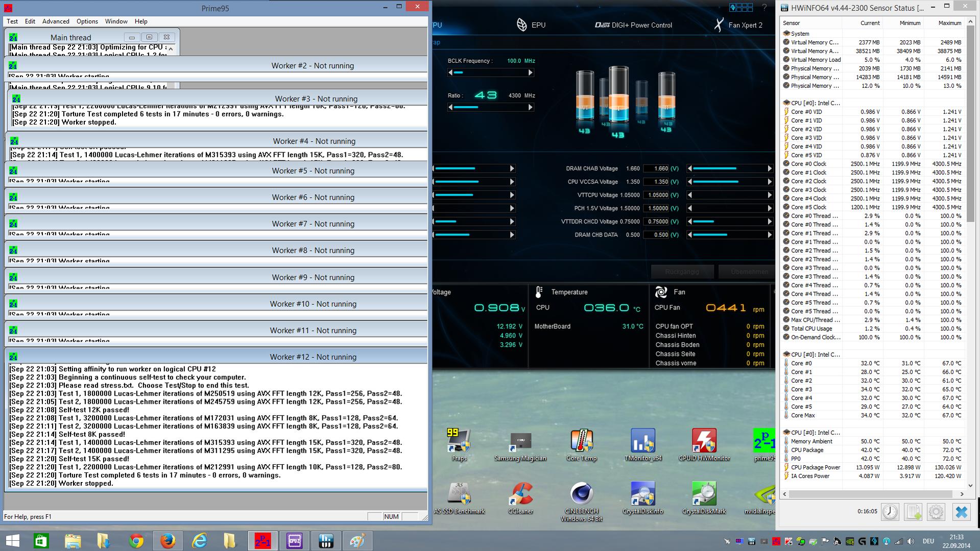This screenshot has width=980, height=551.
Task: Close sensors with the blue X button
Action: [x=961, y=512]
